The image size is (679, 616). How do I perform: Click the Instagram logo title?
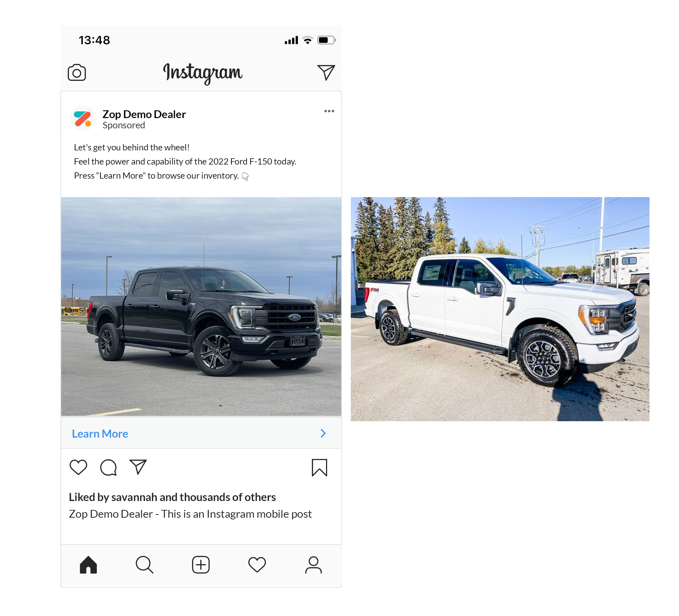coord(203,73)
